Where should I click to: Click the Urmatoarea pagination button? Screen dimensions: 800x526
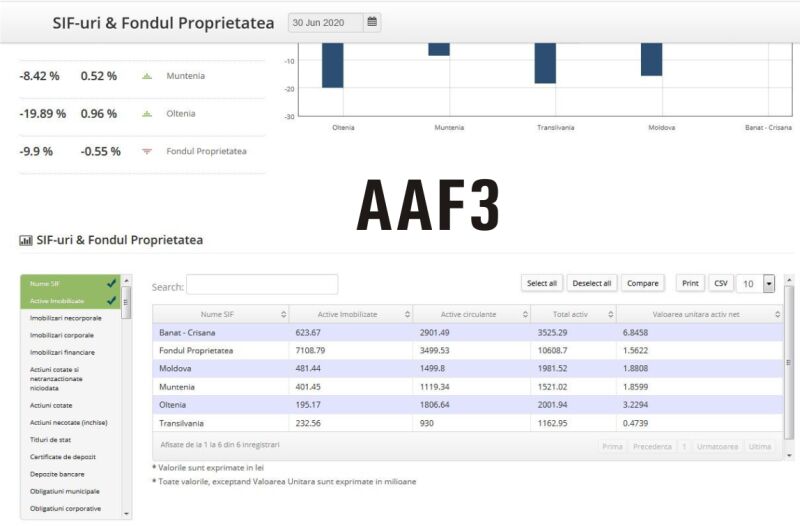pos(717,446)
